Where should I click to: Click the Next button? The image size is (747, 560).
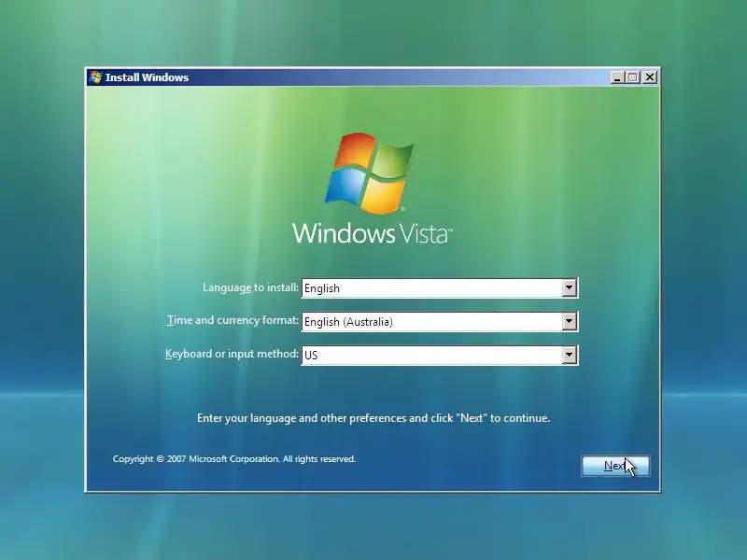tap(615, 466)
